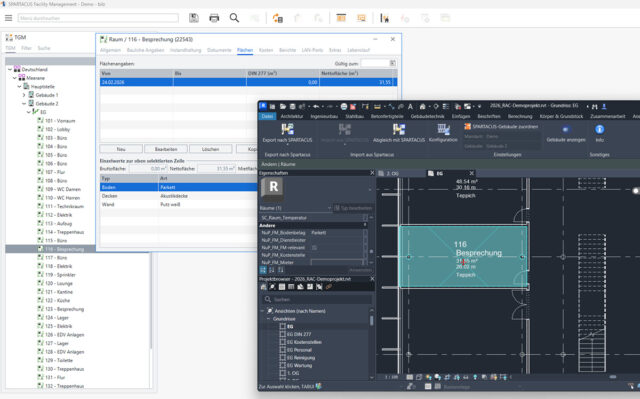Click the save icon in SPARTACUS toolbar
640x399 pixels.
click(194, 18)
